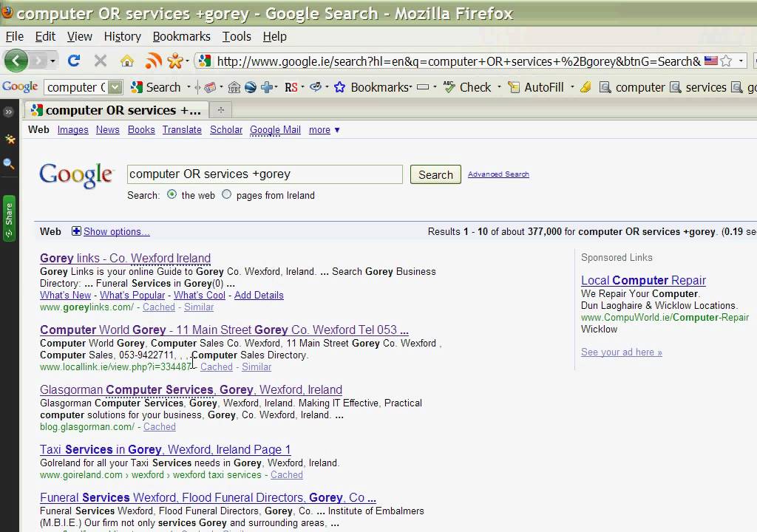Reload the page with the blue refresh icon
Viewport: 757px width, 532px height.
tap(74, 61)
